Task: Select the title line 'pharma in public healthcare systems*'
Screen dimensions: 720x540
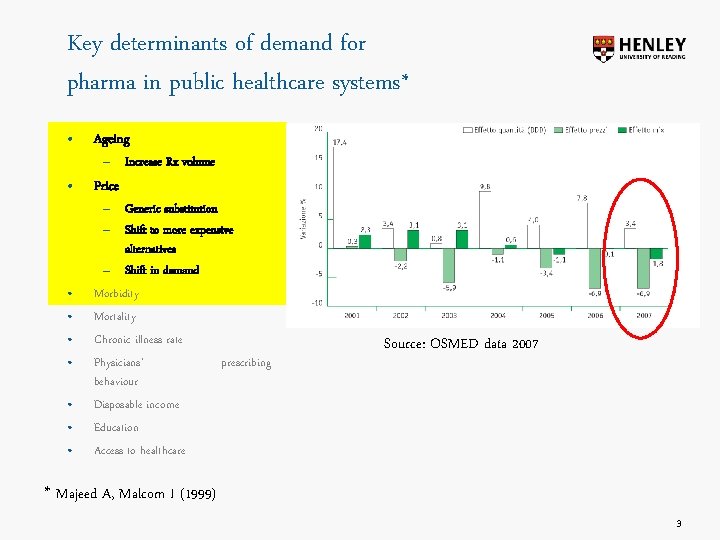Action: point(238,83)
